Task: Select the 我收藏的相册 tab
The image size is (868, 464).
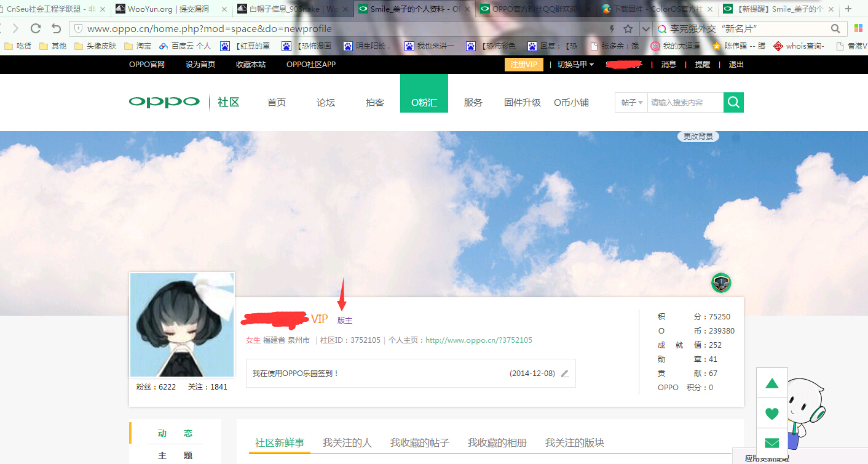Action: [497, 443]
